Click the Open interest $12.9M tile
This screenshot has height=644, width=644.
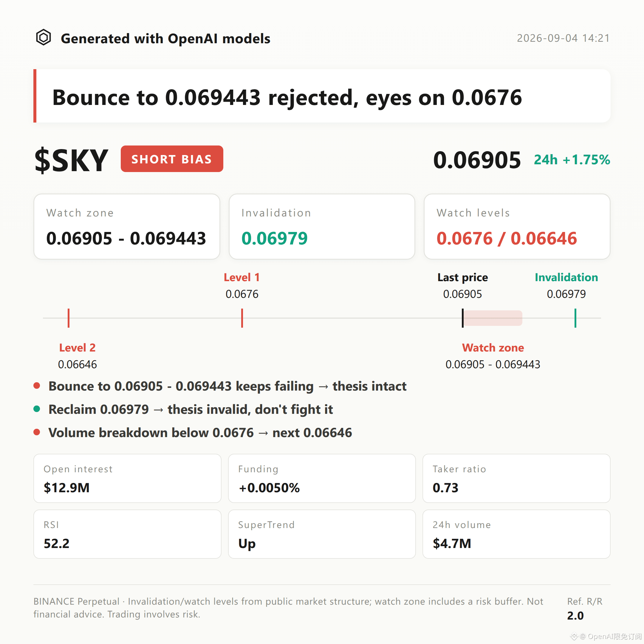click(x=127, y=478)
